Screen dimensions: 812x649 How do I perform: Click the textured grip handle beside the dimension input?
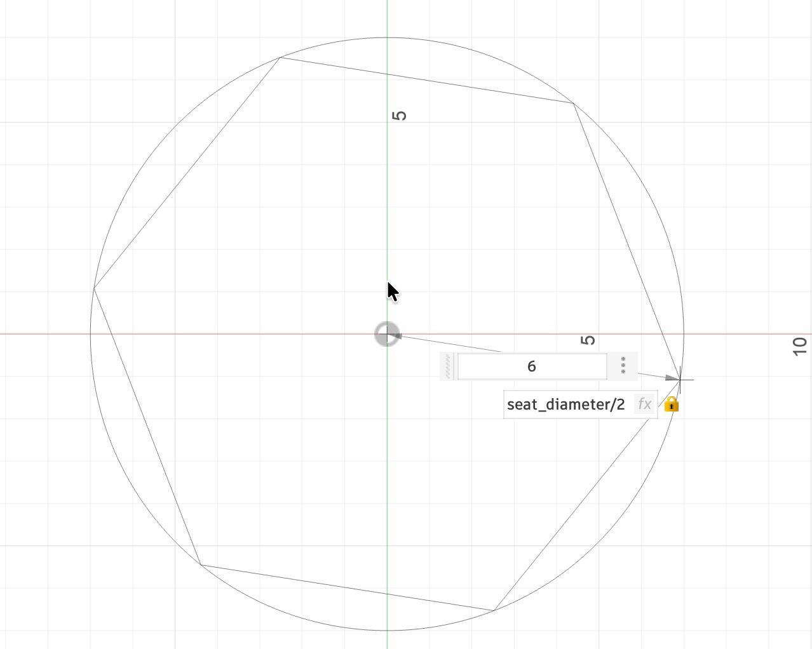pos(449,366)
